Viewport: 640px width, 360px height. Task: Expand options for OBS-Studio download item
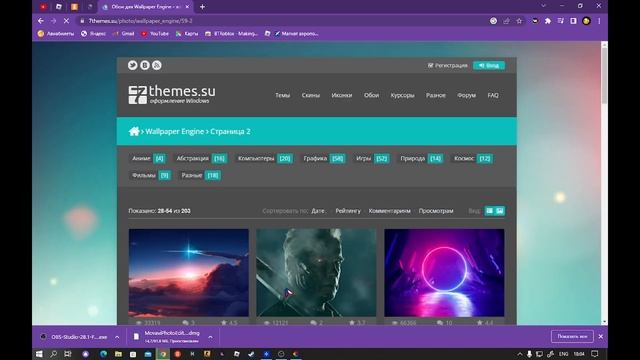(x=117, y=337)
